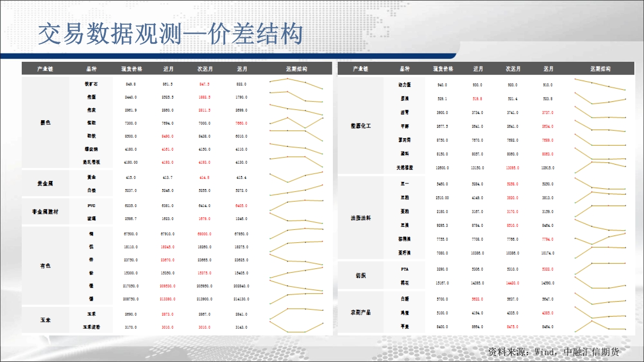Select the 油脂油料 industry chain cell
The image size is (644, 362).
[360, 218]
